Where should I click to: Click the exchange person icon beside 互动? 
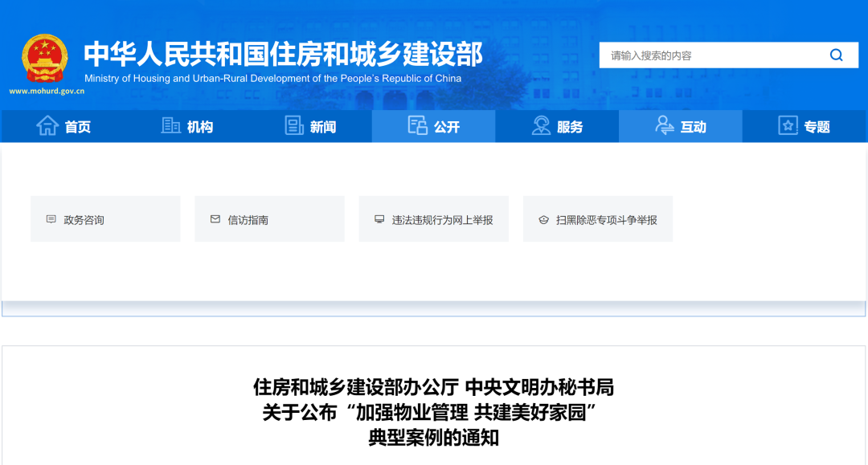pyautogui.click(x=665, y=125)
